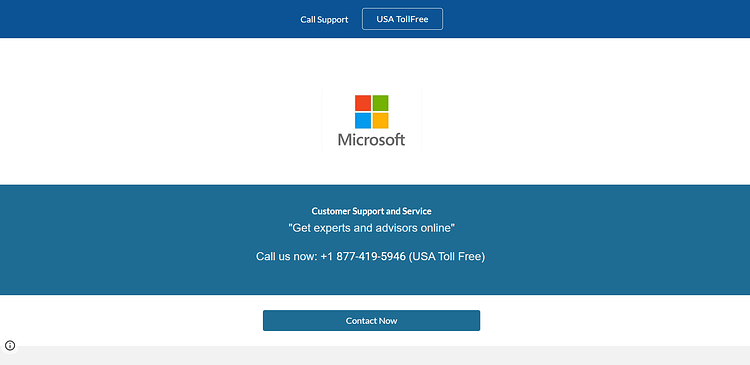750x365 pixels.
Task: Click the Microsoft wordmark text
Action: click(x=371, y=140)
